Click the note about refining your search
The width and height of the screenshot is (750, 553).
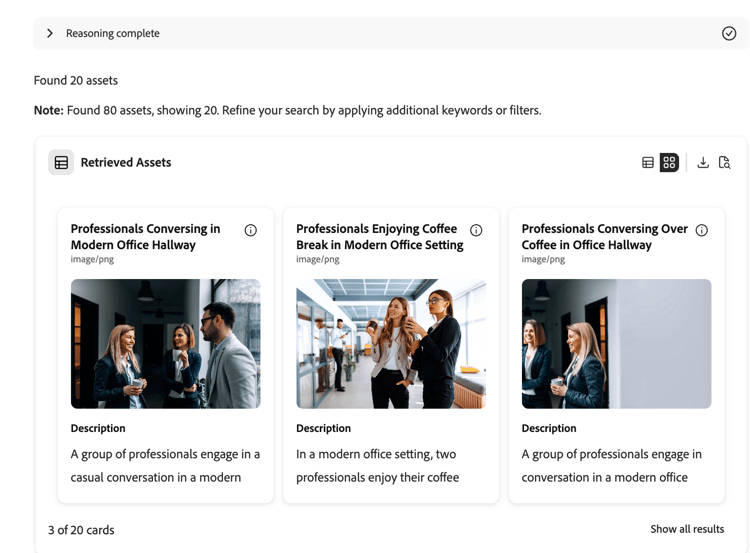(287, 111)
